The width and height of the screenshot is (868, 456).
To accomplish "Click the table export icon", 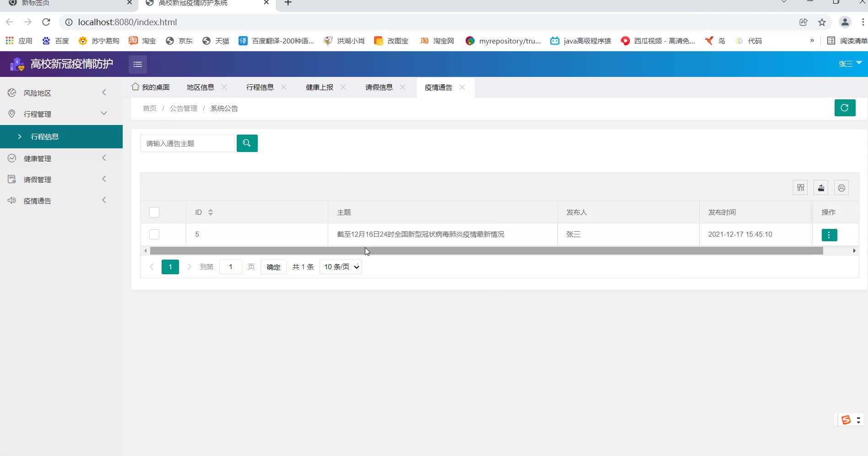I will pos(821,188).
